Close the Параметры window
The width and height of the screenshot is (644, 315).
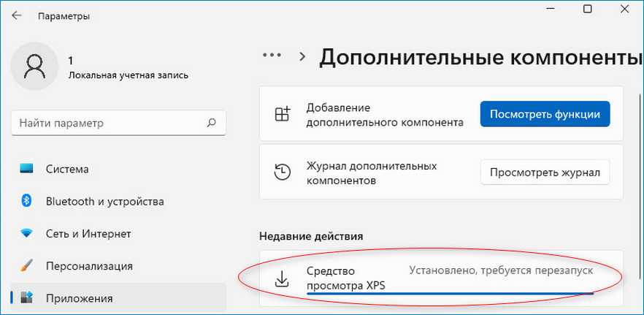[625, 9]
